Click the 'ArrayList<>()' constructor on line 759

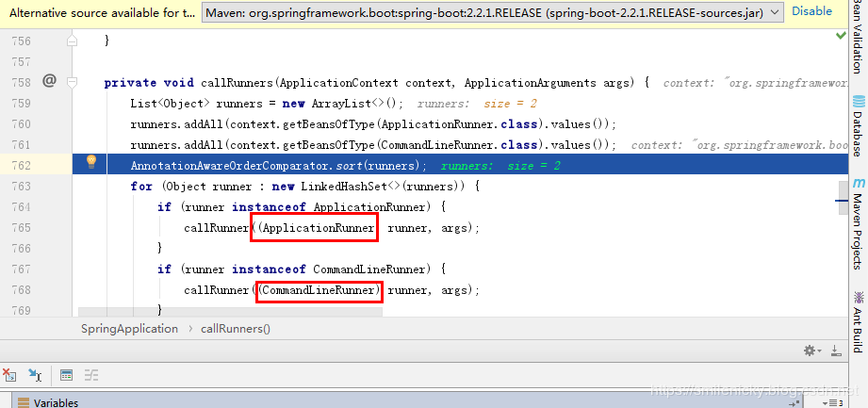[x=357, y=104]
